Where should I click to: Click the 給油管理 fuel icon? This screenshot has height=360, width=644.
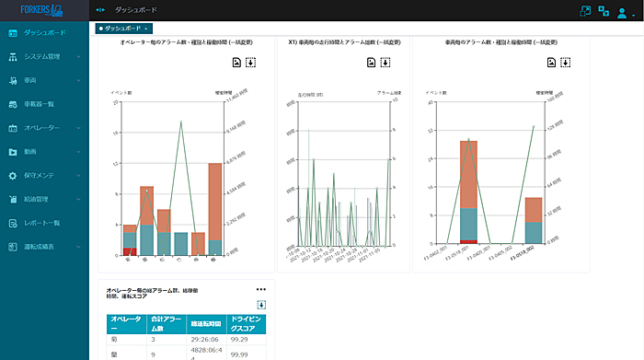click(x=13, y=199)
